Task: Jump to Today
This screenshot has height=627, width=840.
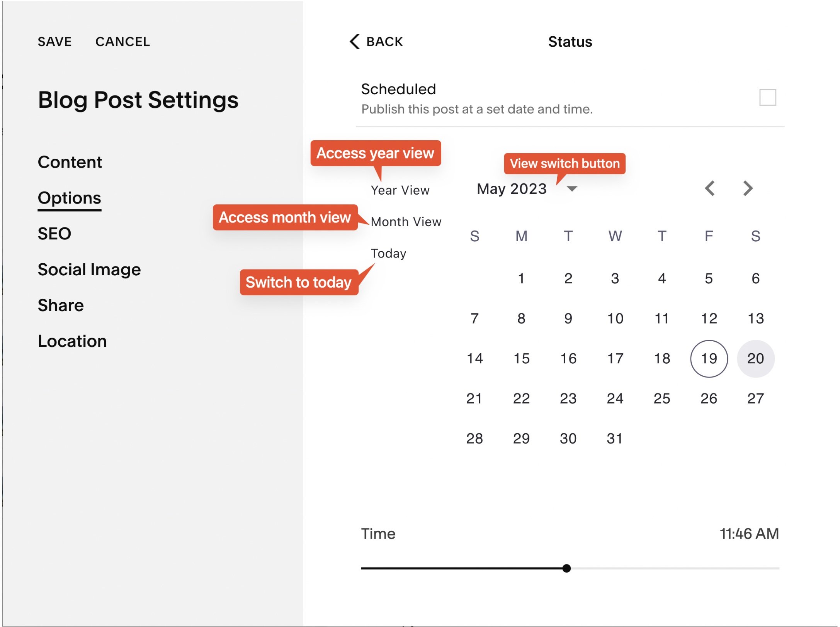Action: click(x=388, y=254)
